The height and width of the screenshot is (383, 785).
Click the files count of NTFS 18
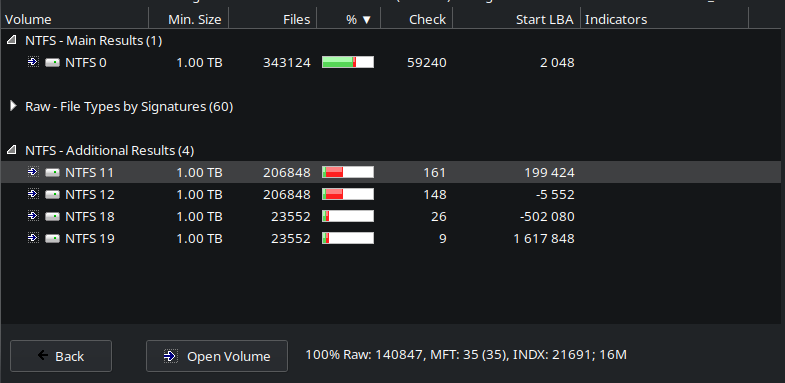291,217
